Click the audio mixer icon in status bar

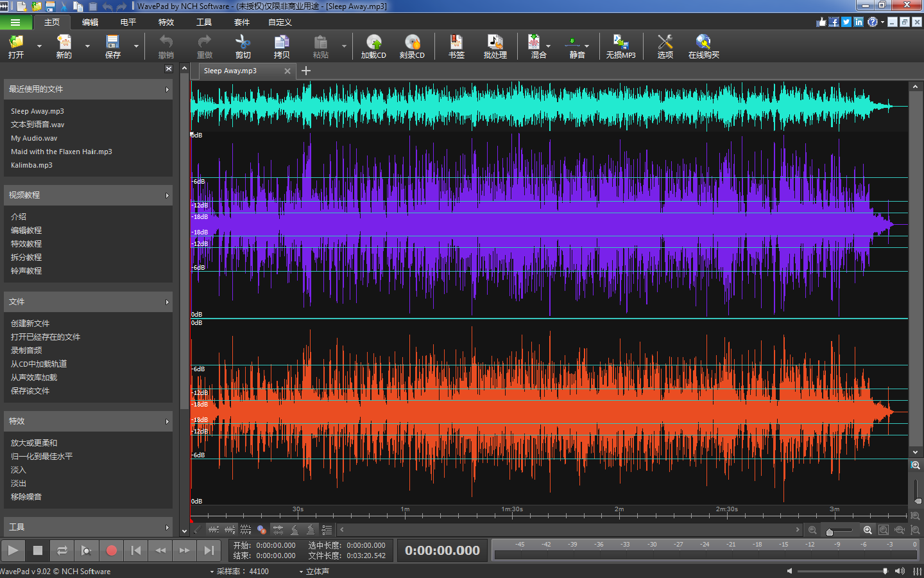pyautogui.click(x=918, y=571)
